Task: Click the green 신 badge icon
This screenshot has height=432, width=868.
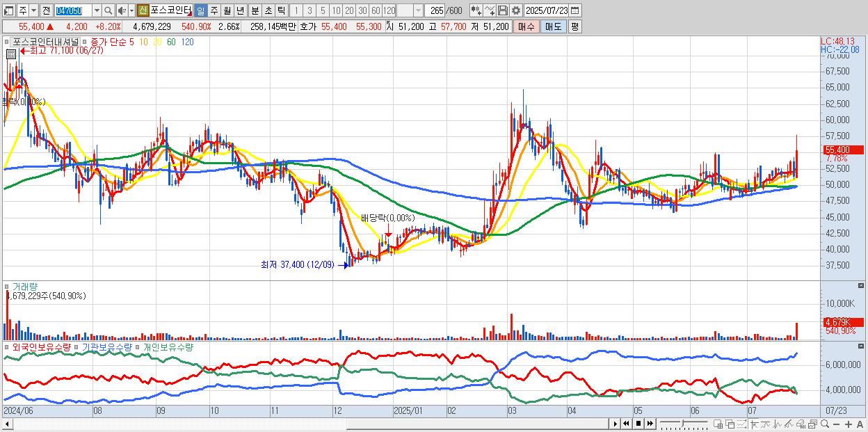Action: (143, 10)
